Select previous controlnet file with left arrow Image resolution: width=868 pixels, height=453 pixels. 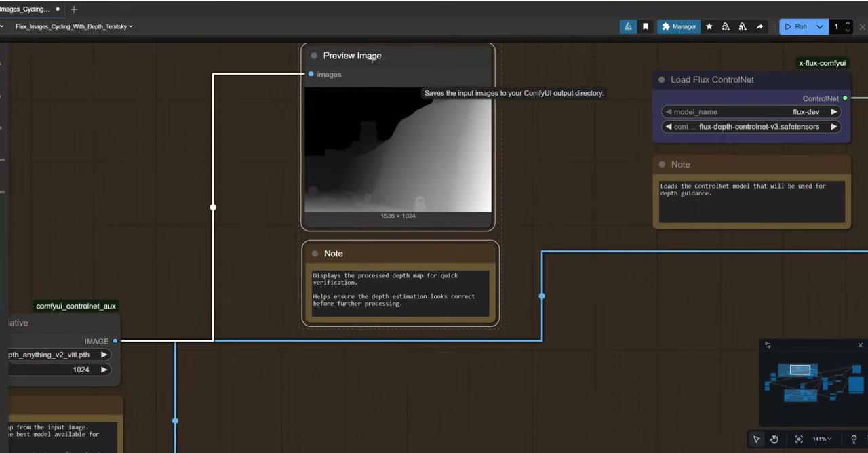pyautogui.click(x=668, y=127)
